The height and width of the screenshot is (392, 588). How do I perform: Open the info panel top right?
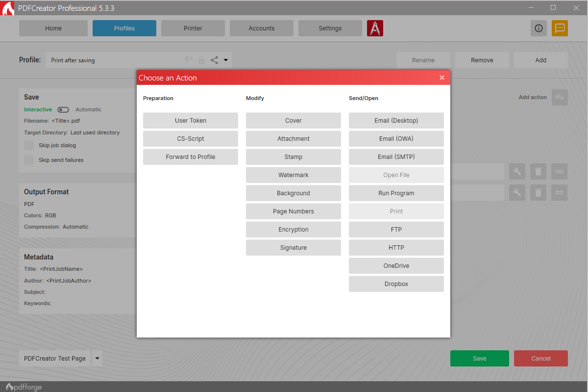point(539,28)
